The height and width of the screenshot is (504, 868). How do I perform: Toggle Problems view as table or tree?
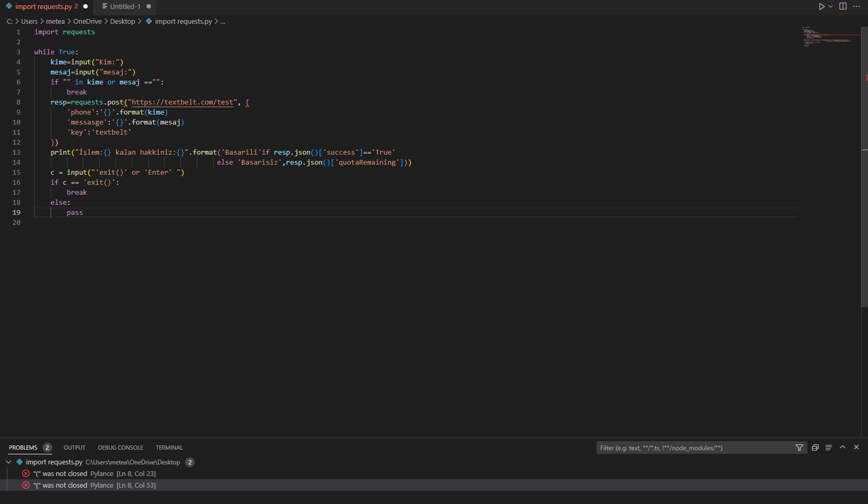[x=829, y=448]
